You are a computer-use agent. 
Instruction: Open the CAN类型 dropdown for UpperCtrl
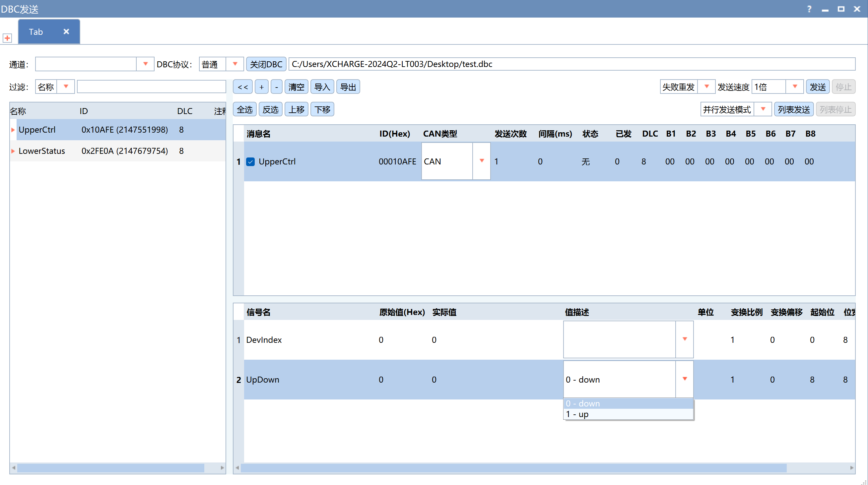click(482, 161)
